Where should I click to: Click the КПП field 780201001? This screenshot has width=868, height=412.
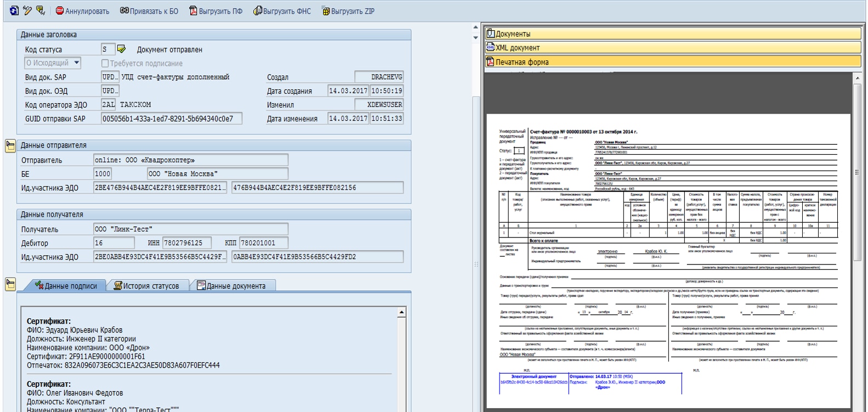click(264, 242)
